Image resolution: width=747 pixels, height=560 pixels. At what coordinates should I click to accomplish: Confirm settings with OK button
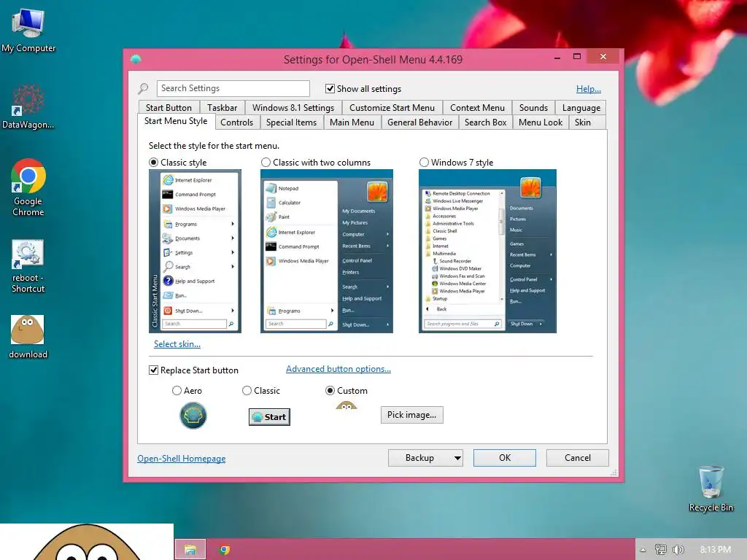point(505,458)
